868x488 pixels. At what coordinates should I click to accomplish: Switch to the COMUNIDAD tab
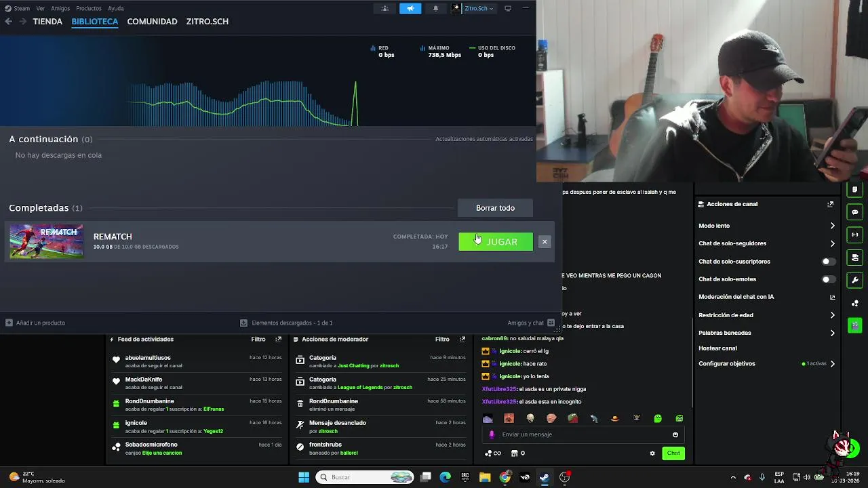(x=152, y=21)
